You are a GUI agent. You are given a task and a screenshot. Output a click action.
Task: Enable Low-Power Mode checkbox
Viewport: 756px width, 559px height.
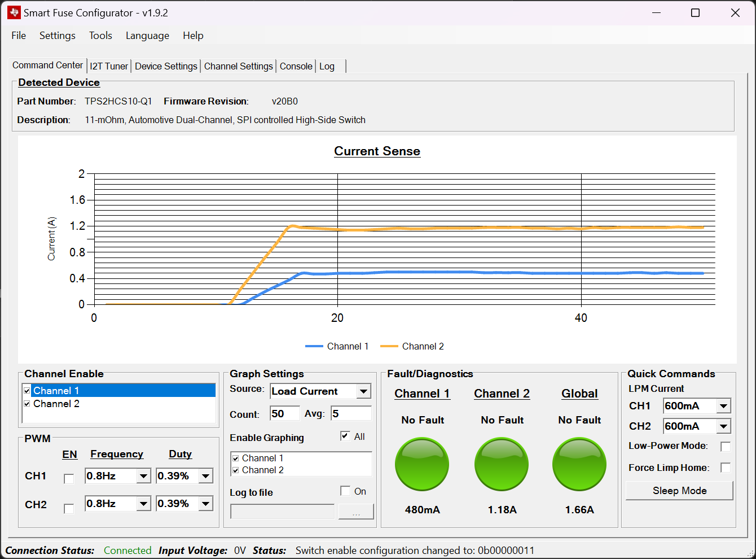coord(726,447)
